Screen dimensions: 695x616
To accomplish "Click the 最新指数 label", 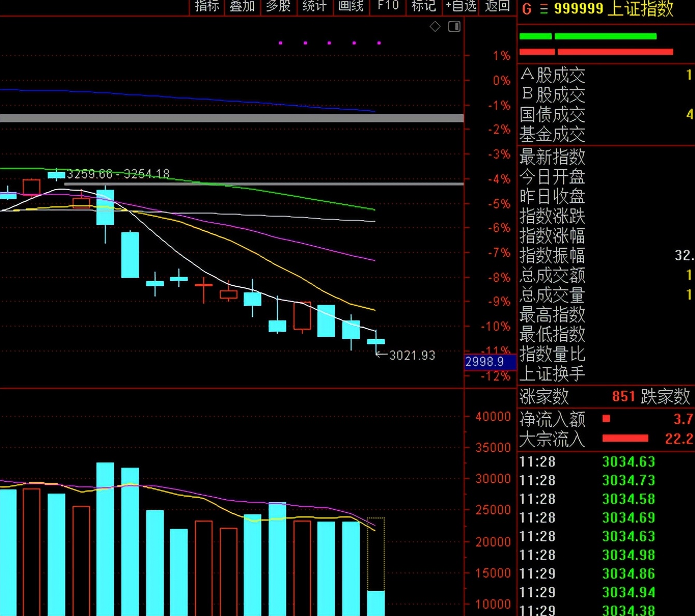I will click(x=552, y=157).
